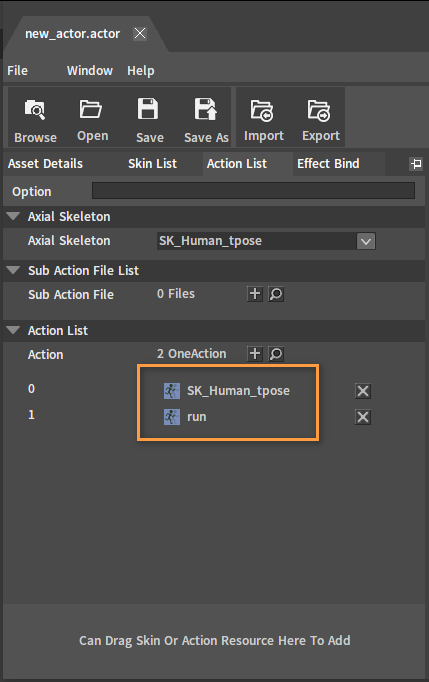This screenshot has height=682, width=429.
Task: Collapse the Action List section
Action: point(13,330)
